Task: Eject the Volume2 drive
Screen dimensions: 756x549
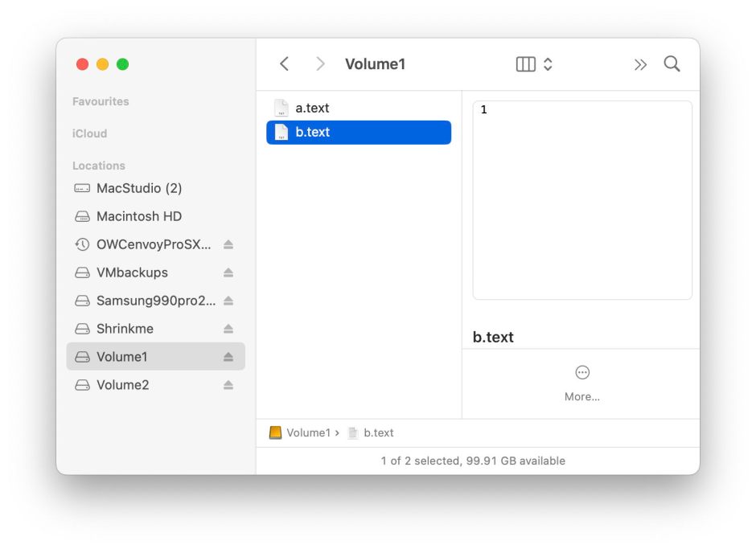Action: tap(228, 385)
